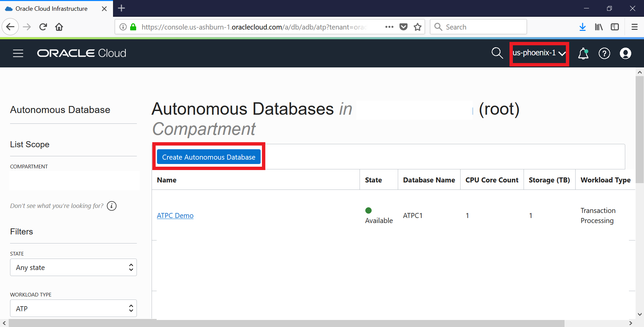Image resolution: width=644 pixels, height=327 pixels.
Task: Click the Create Autonomous Database button
Action: click(209, 157)
